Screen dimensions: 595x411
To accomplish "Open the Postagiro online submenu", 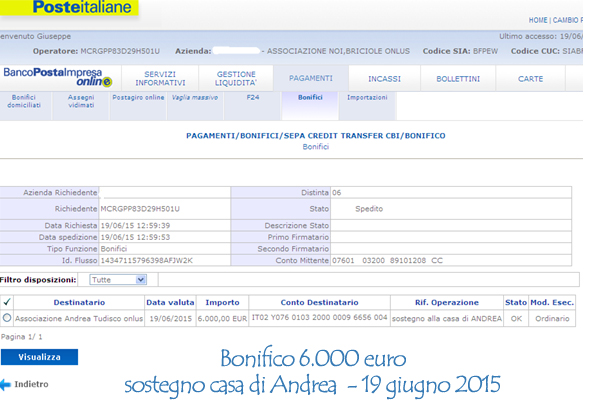I will 138,98.
